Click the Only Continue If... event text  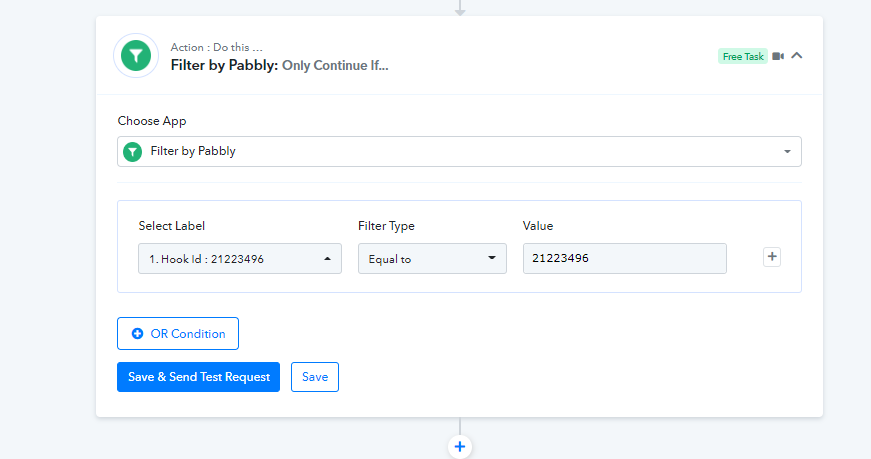[335, 66]
